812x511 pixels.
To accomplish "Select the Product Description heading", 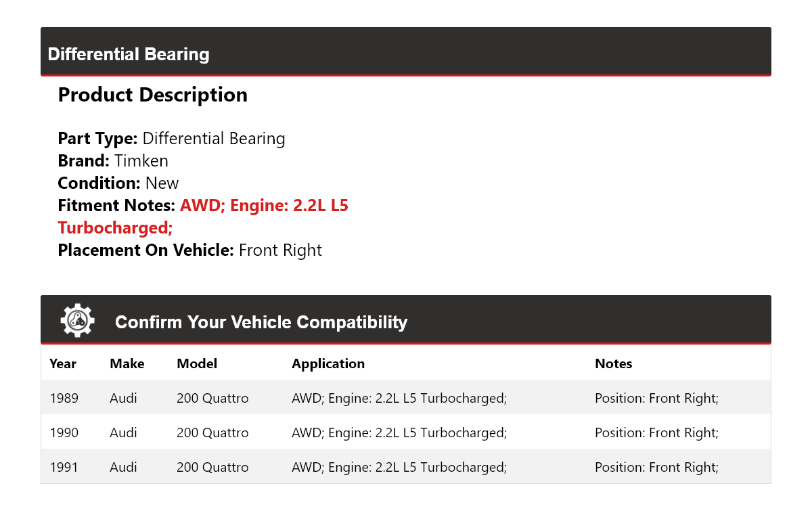I will point(153,95).
